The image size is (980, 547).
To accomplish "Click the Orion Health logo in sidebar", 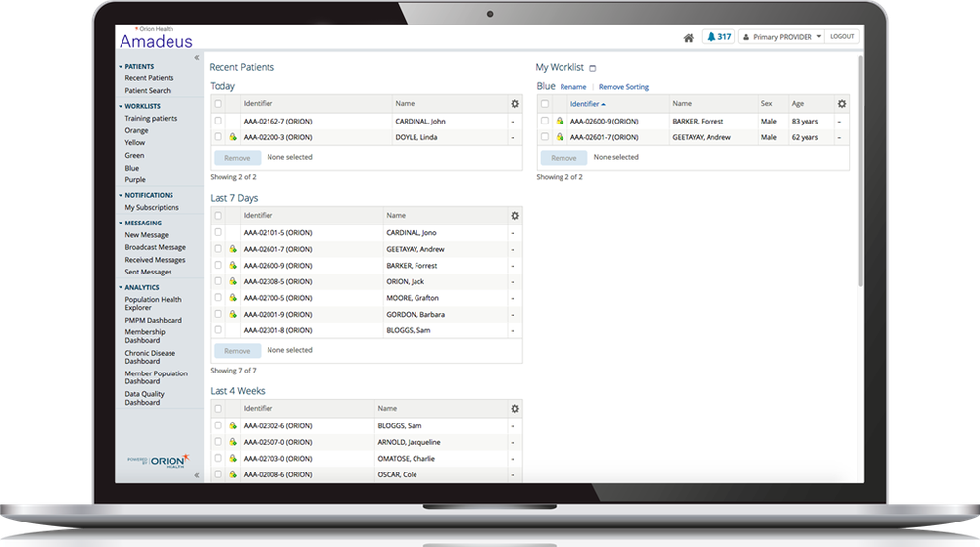I will pyautogui.click(x=159, y=462).
